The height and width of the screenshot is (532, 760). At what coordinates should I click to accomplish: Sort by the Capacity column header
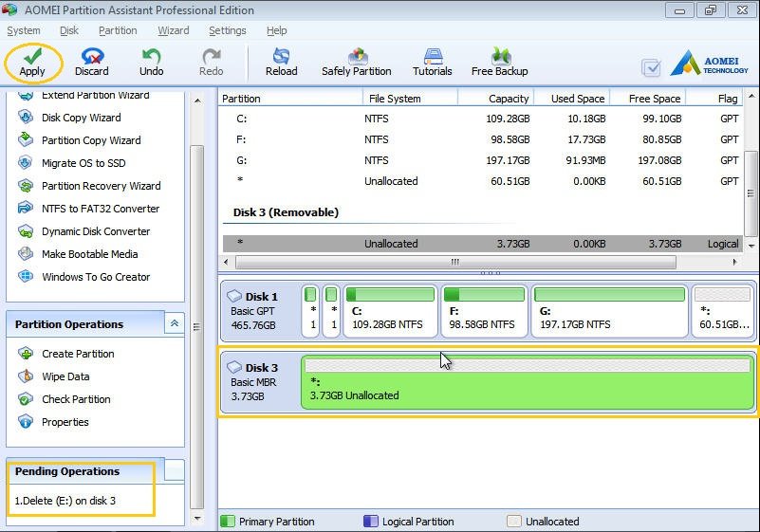509,99
